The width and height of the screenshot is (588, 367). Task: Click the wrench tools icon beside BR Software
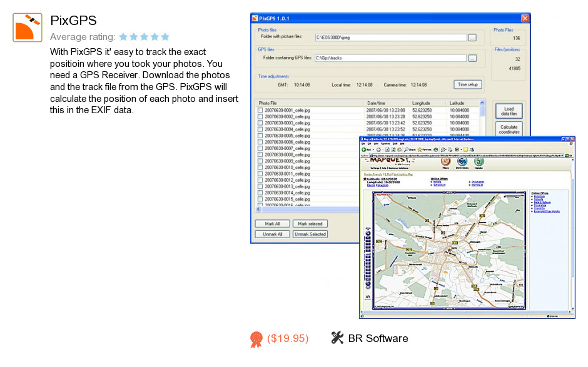coord(337,338)
